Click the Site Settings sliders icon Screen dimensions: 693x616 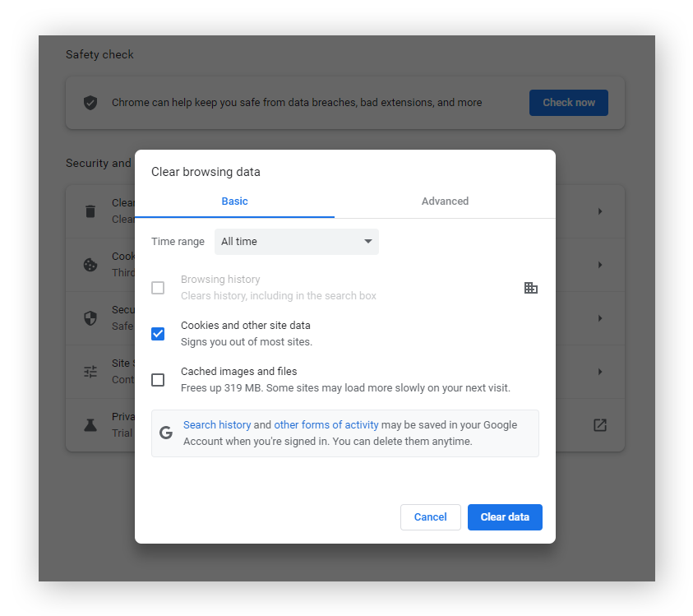coord(90,372)
